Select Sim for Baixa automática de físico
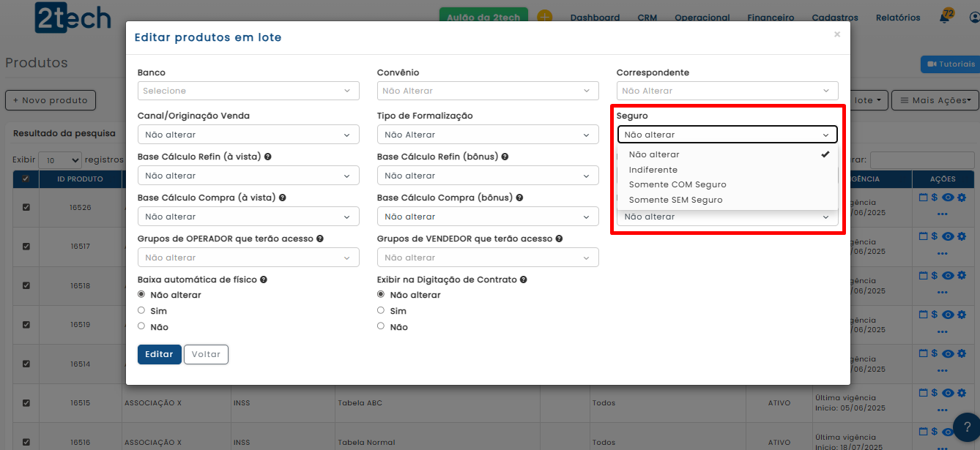980x450 pixels. pos(141,310)
